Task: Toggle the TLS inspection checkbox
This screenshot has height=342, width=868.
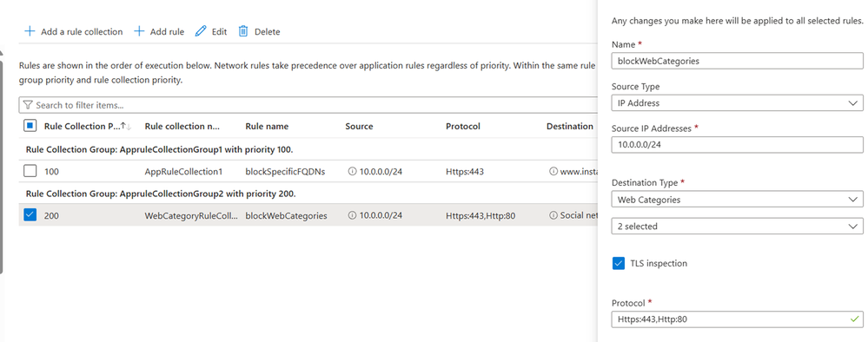Action: 619,263
